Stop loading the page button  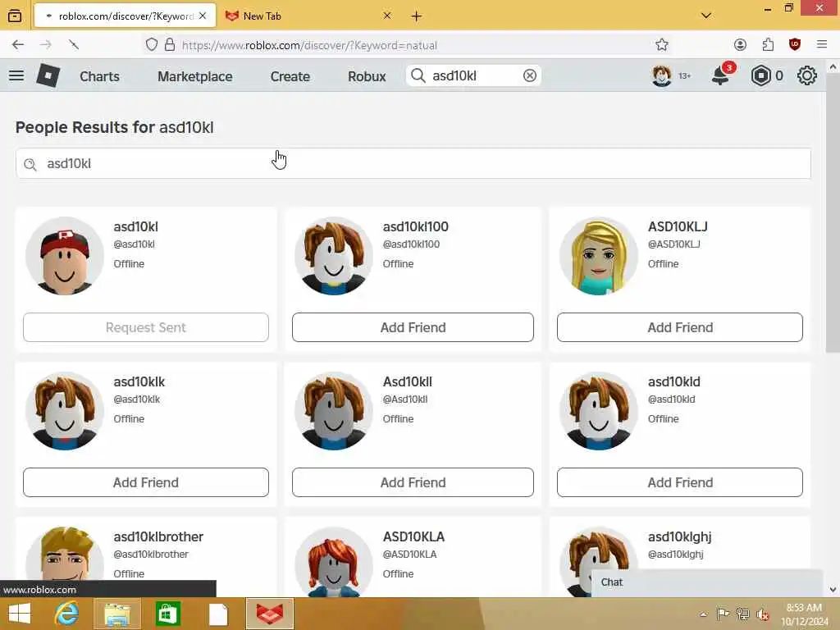click(x=74, y=44)
